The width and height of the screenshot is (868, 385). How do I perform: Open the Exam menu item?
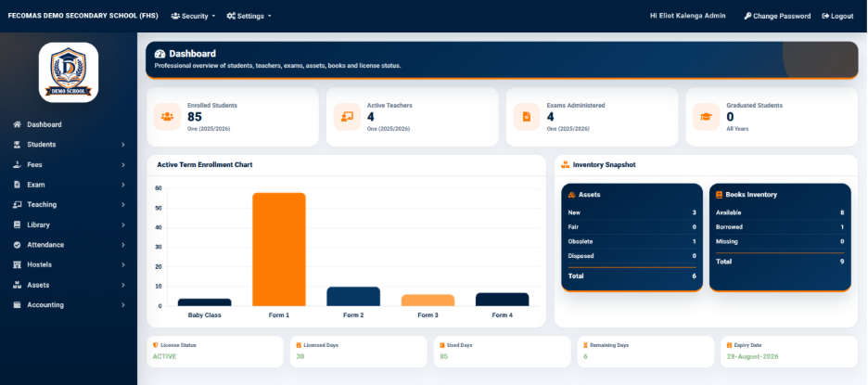point(69,185)
